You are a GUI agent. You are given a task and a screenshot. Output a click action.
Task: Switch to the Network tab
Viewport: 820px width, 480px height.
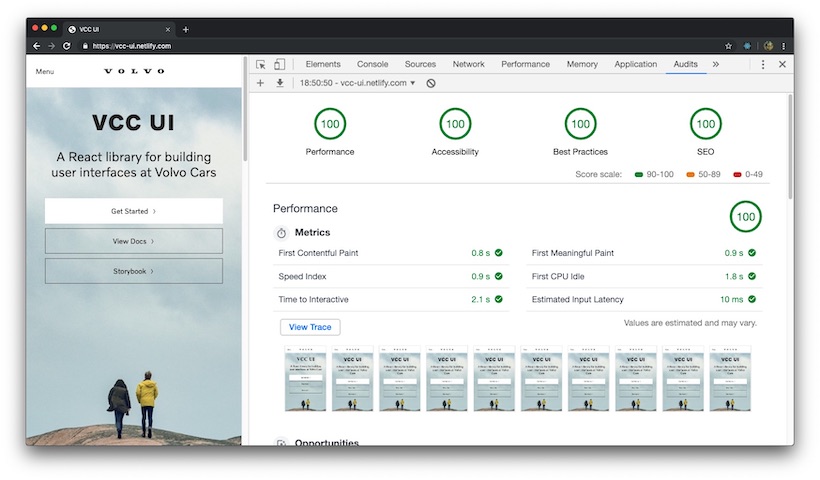coord(468,64)
